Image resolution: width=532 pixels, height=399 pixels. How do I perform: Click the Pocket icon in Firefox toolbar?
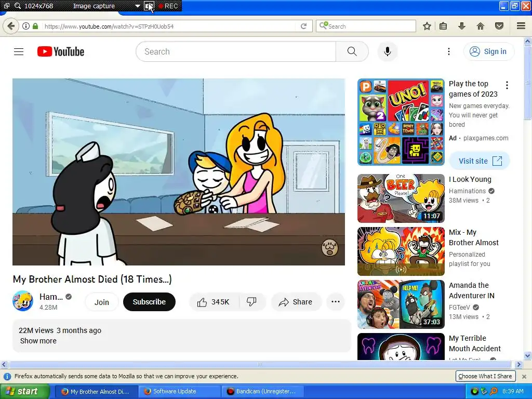point(499,26)
